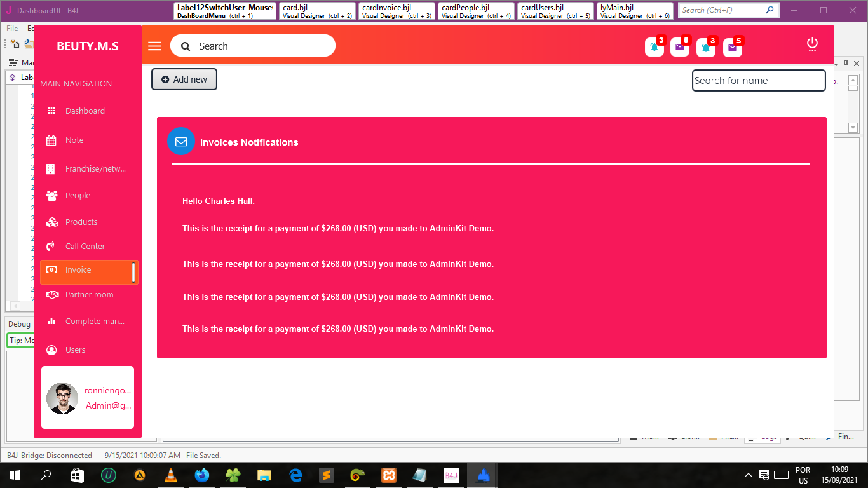Click the BEUTY.M.S logo title
The height and width of the screenshot is (488, 868).
[x=88, y=46]
